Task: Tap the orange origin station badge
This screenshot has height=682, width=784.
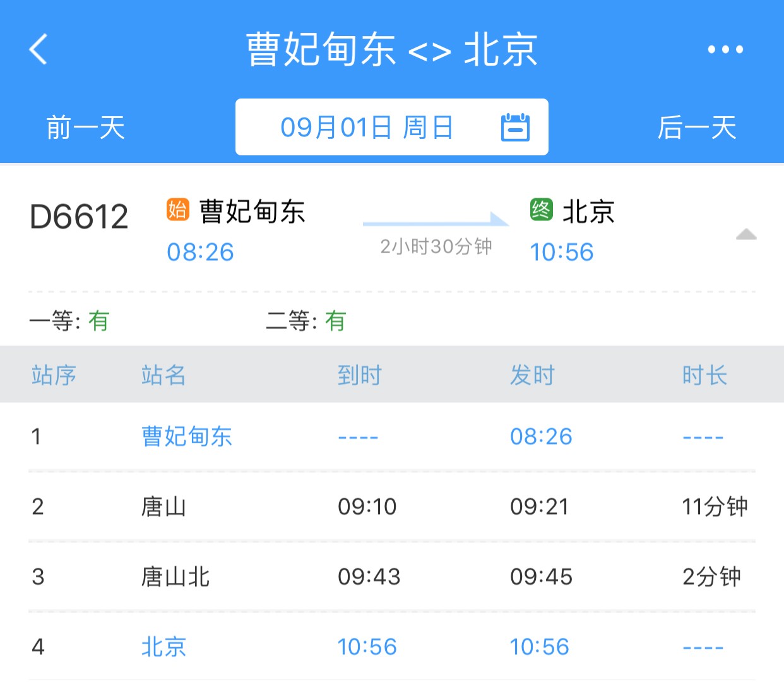Action: [177, 210]
